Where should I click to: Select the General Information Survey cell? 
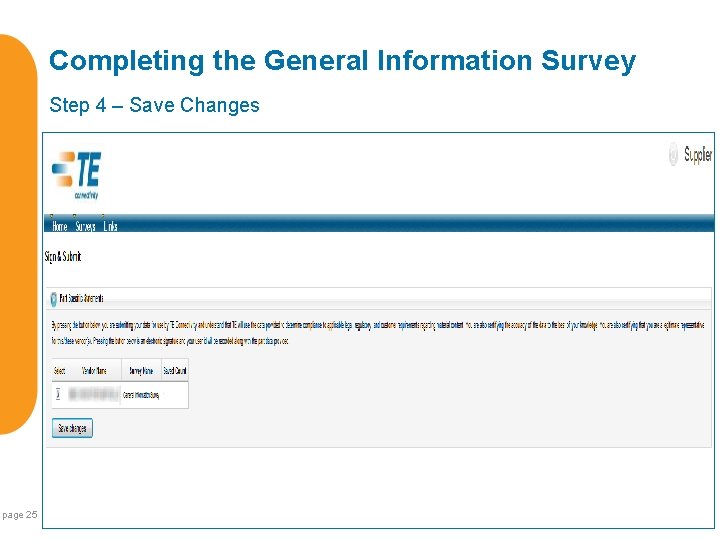tap(140, 395)
